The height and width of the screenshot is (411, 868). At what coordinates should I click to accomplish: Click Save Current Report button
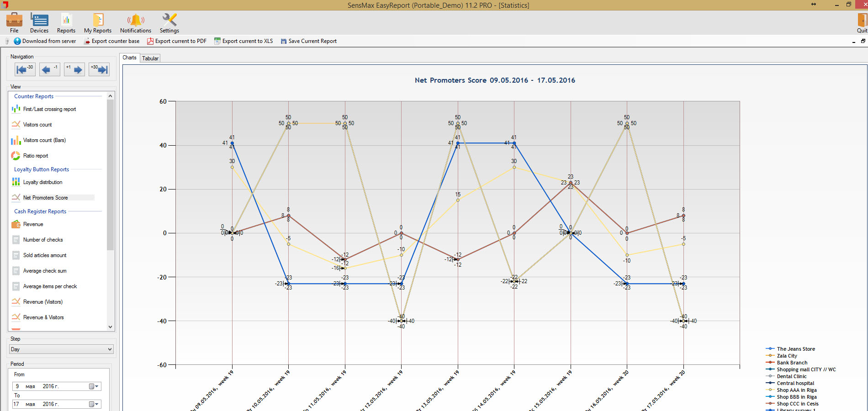click(x=308, y=41)
